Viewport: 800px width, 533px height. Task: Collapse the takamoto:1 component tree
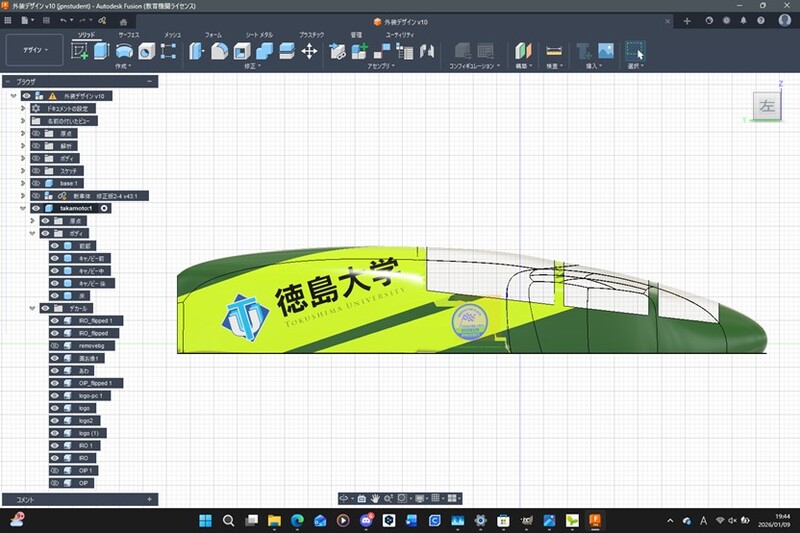[x=22, y=208]
